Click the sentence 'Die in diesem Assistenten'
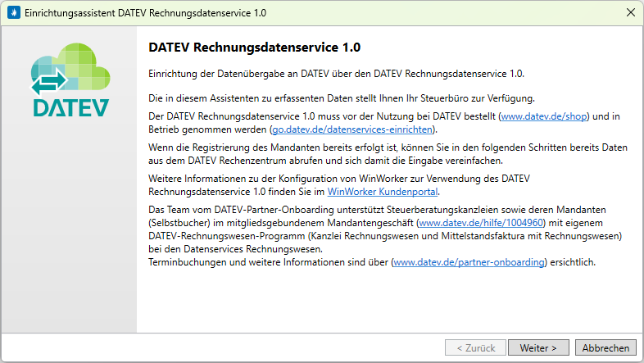Screen dimensions: 644x363 pos(342,98)
